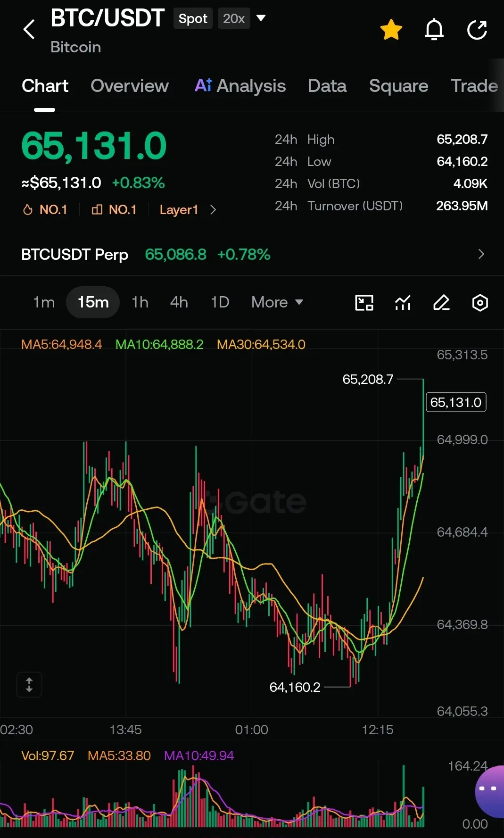Tap the 13:45 time axis label
The height and width of the screenshot is (838, 504).
[125, 730]
